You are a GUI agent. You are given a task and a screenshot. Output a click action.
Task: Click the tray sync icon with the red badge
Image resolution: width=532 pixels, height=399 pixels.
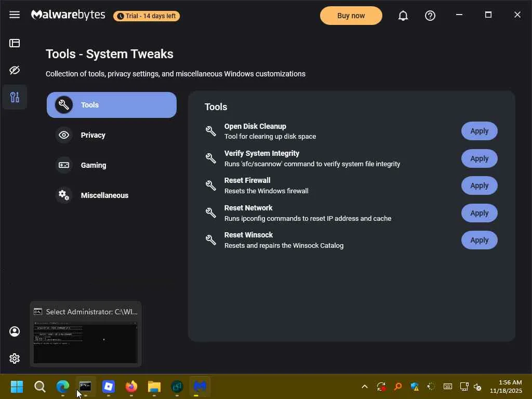[381, 387]
